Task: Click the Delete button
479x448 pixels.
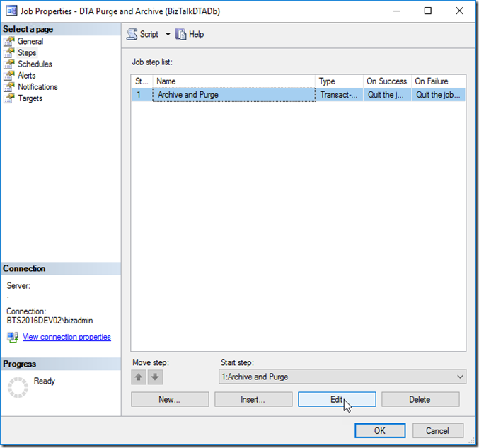Action: point(420,399)
